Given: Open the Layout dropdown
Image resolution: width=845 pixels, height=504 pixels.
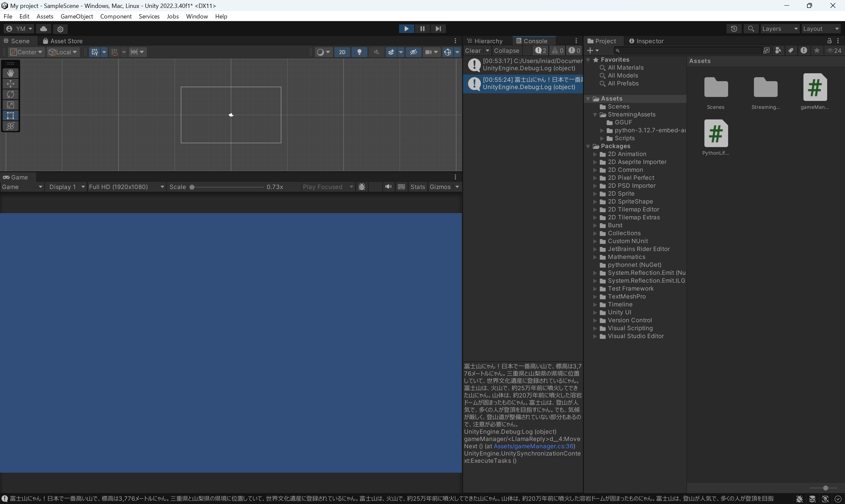Looking at the screenshot, I should (821, 28).
